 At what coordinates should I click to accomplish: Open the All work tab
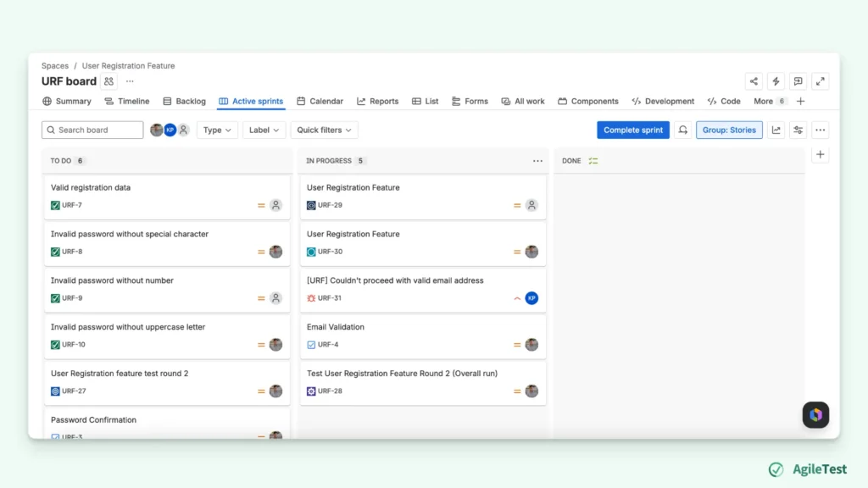[x=523, y=102]
